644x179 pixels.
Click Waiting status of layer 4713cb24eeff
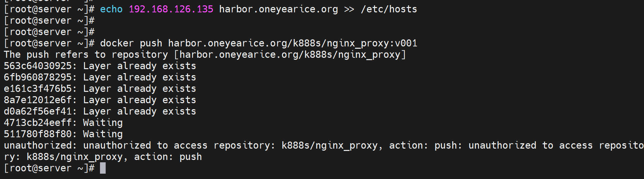103,123
